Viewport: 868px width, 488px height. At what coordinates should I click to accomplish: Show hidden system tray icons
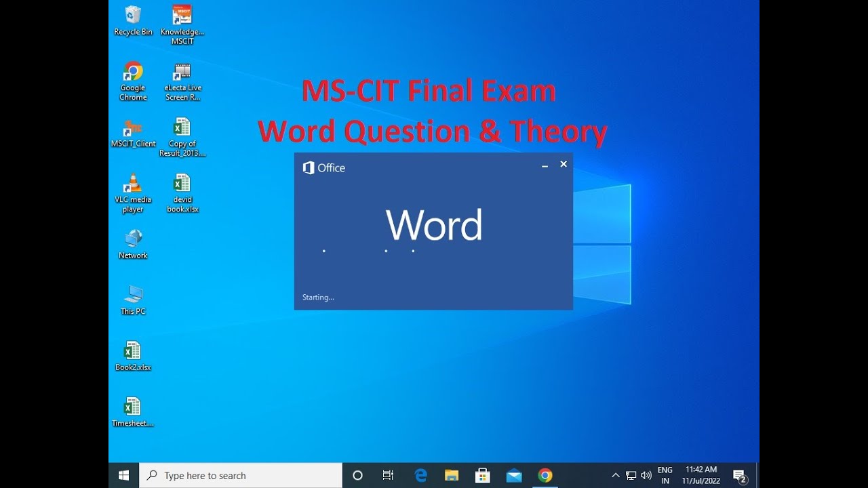(615, 476)
